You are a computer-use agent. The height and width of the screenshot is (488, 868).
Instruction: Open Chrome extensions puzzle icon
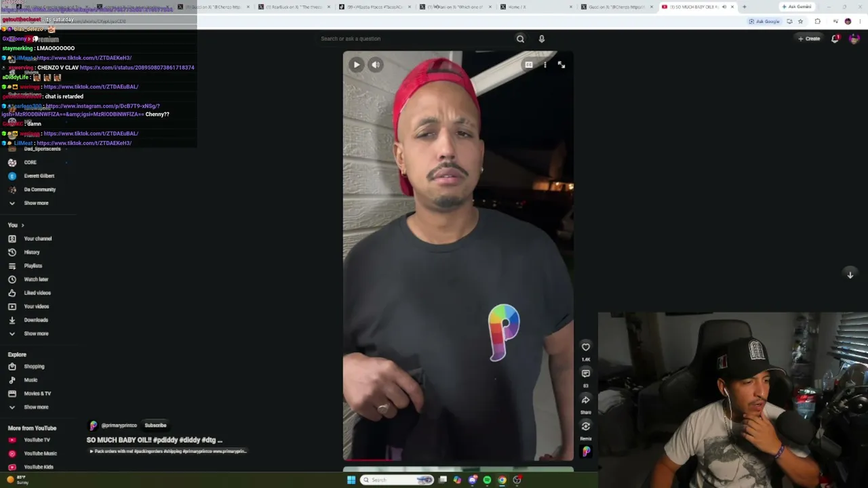[x=817, y=22]
